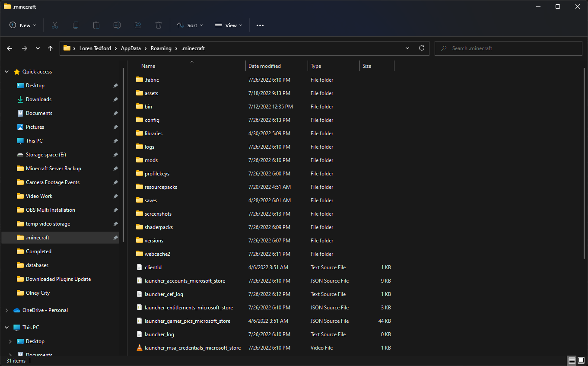Viewport: 588px width, 366px height.
Task: Expand the OneDrive - Personal node
Action: pyautogui.click(x=6, y=310)
